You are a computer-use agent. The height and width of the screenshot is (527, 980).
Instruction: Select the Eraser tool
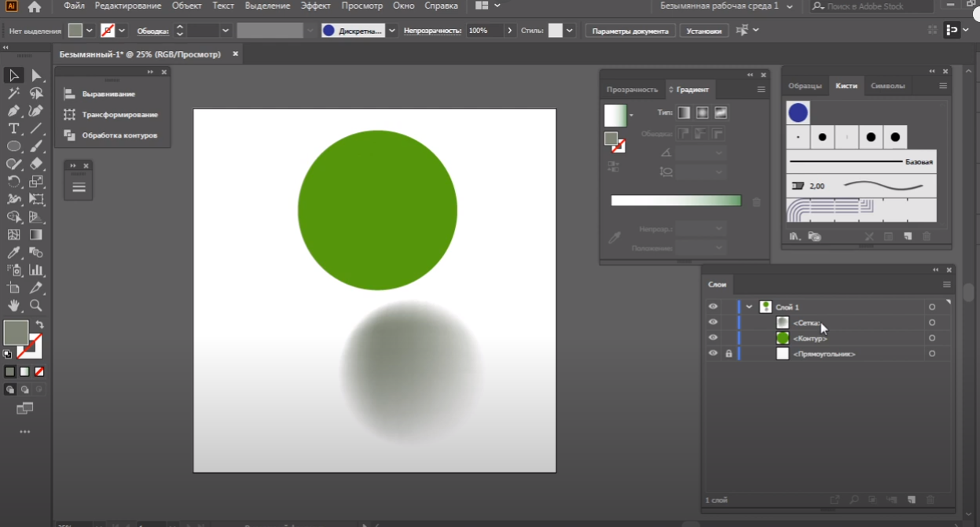point(36,164)
